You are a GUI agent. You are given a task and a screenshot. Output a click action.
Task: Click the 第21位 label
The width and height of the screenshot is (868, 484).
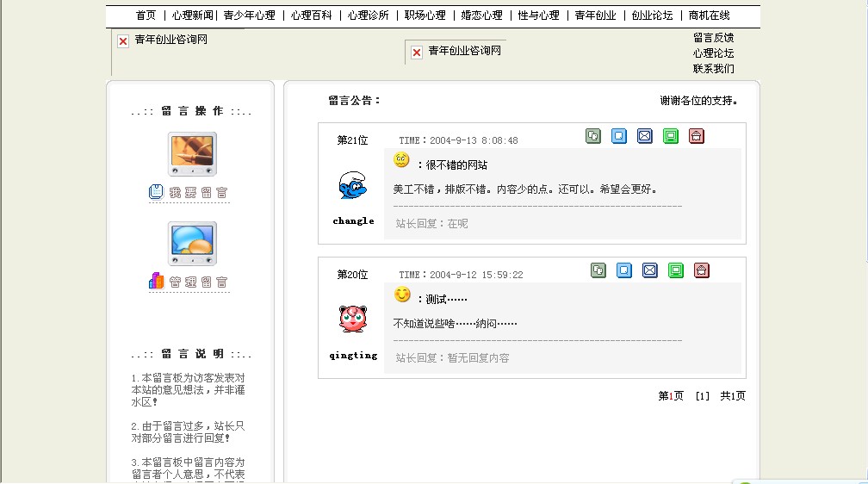[x=353, y=140]
